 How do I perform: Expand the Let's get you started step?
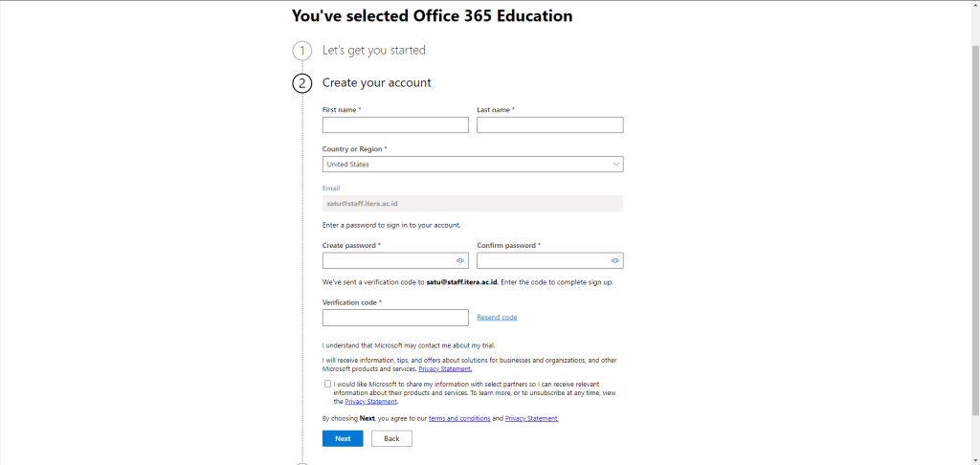tap(373, 50)
